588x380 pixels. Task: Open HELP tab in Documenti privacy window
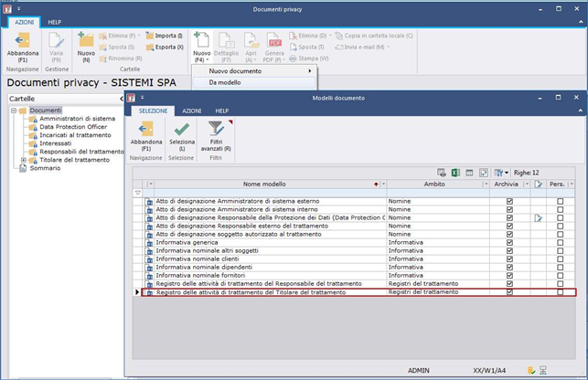pos(54,23)
